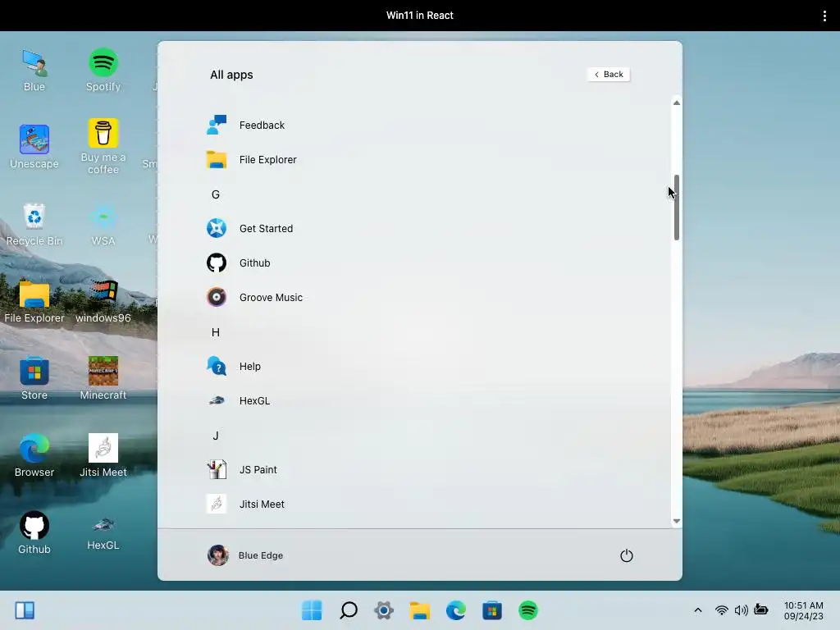Select the Spotify desktop shortcut
Image resolution: width=840 pixels, height=630 pixels.
tap(103, 71)
